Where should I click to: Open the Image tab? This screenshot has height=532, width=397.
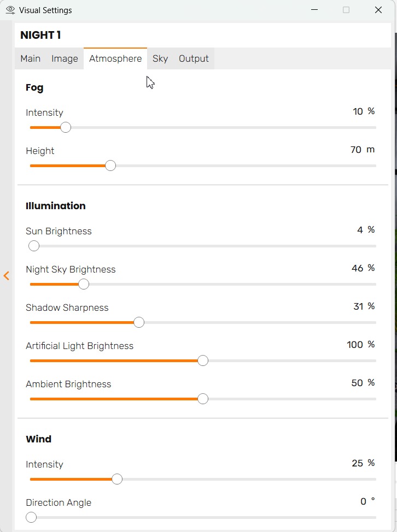tap(65, 58)
